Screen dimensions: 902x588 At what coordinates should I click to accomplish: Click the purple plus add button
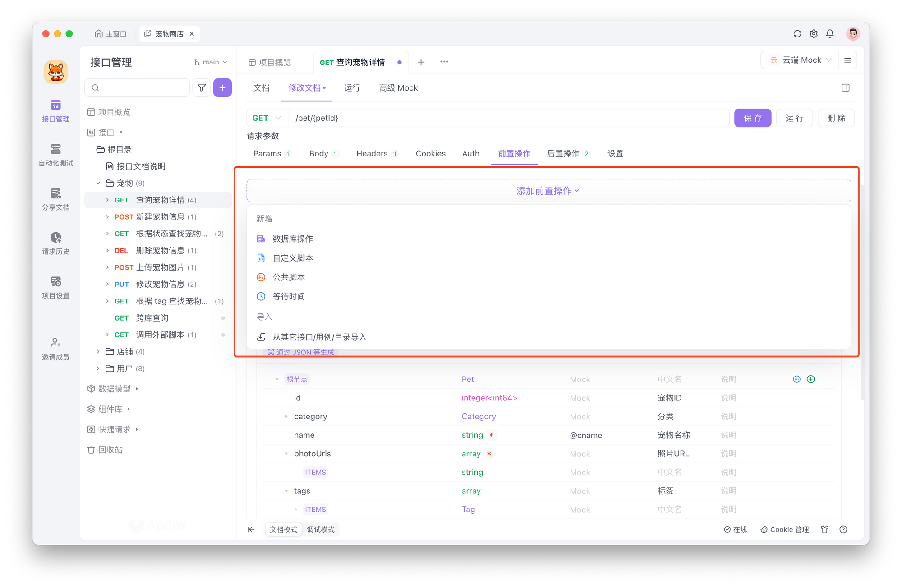222,88
